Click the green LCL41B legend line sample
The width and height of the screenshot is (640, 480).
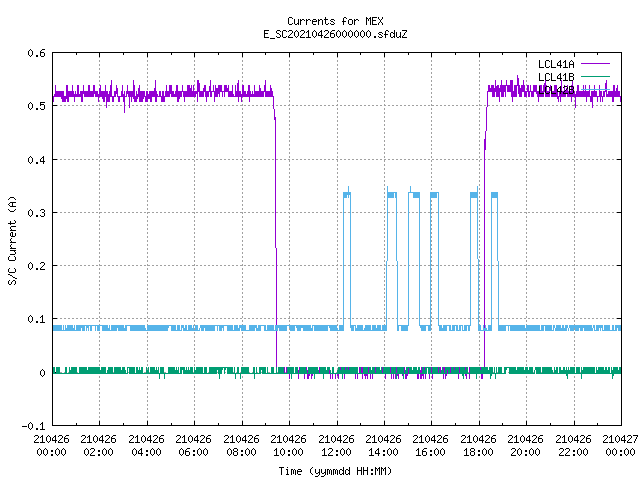pyautogui.click(x=595, y=76)
